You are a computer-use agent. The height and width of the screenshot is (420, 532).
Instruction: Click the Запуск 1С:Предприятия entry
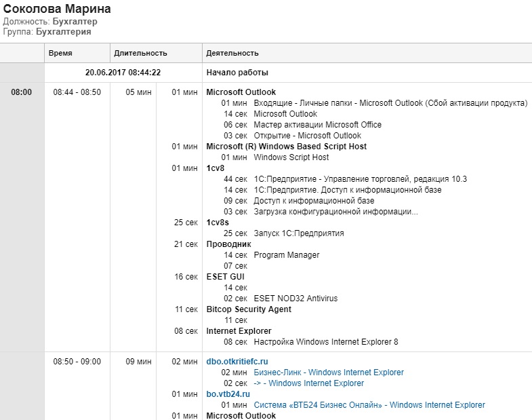point(299,233)
